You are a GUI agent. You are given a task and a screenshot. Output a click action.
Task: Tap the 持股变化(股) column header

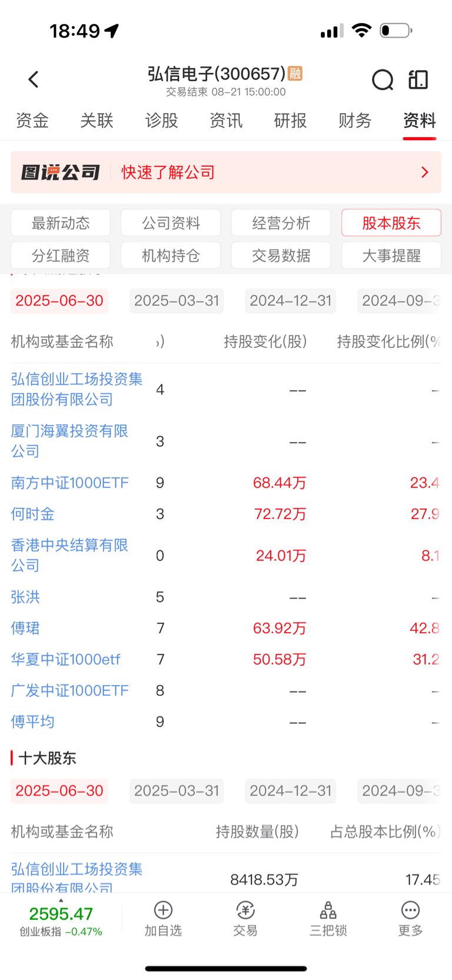click(x=265, y=341)
